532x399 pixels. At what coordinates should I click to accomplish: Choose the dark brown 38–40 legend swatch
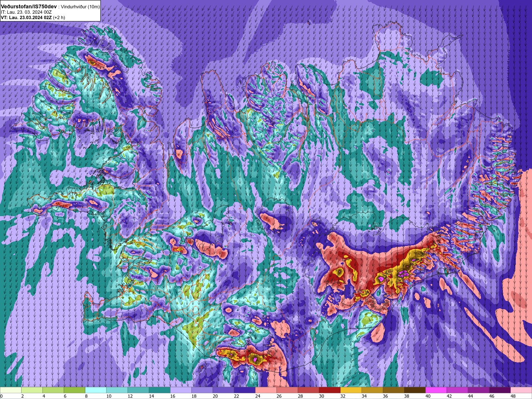click(415, 390)
